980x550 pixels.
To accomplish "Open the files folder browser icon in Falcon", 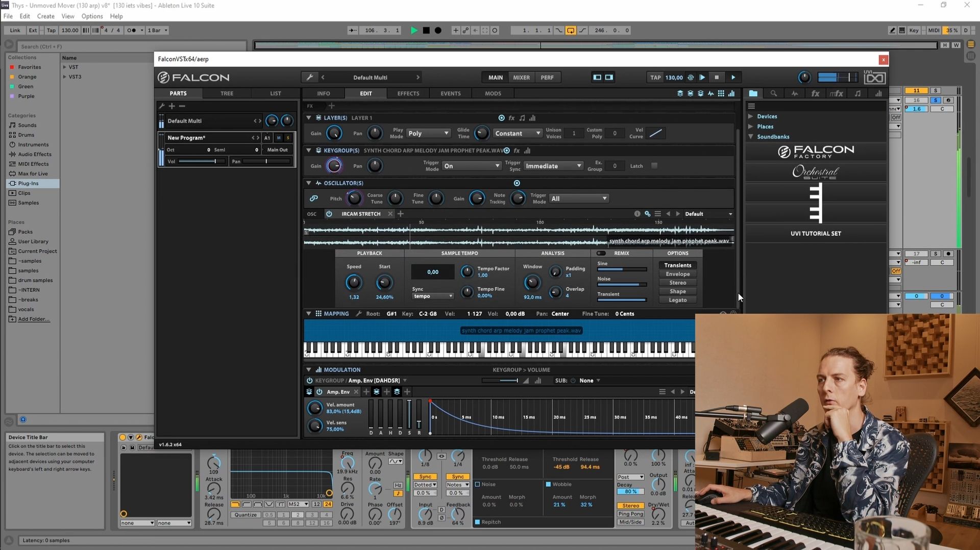I will point(753,93).
